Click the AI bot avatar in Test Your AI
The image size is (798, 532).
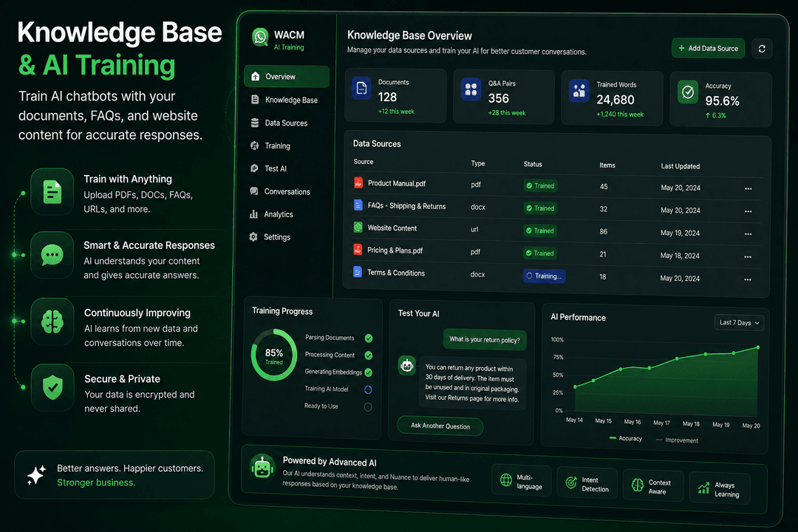tap(406, 366)
